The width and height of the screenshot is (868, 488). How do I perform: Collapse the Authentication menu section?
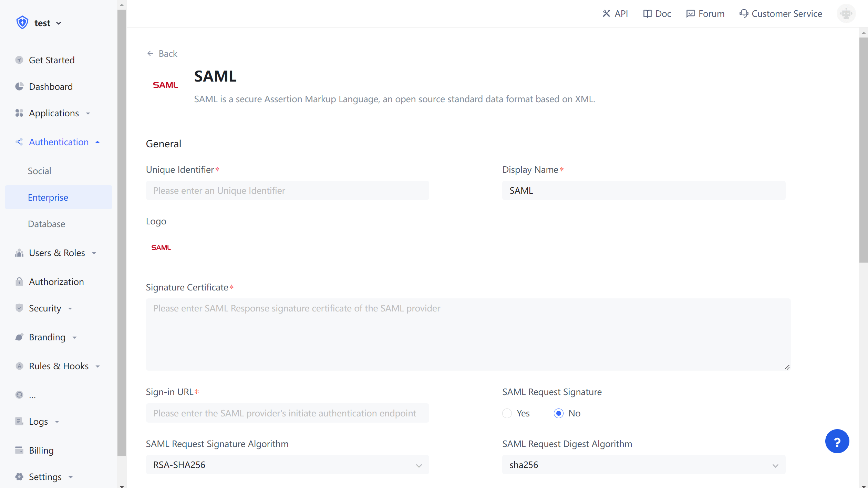[x=97, y=142]
